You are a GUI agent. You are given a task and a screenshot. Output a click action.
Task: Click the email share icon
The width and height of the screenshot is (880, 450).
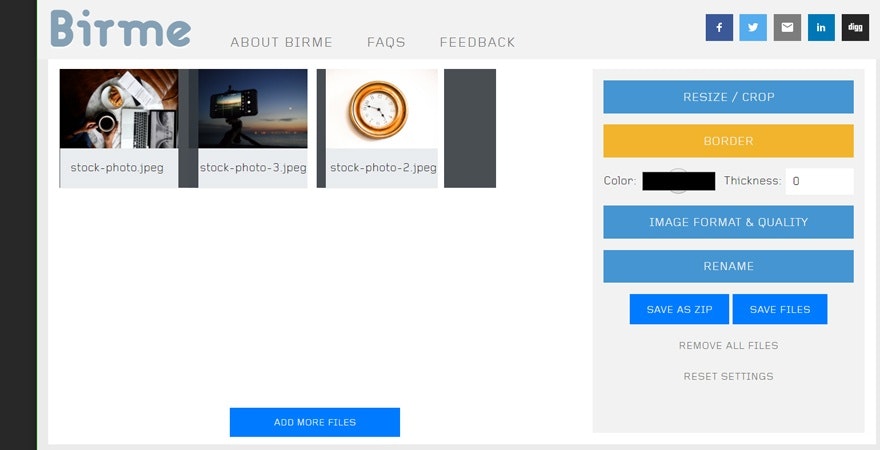(787, 27)
